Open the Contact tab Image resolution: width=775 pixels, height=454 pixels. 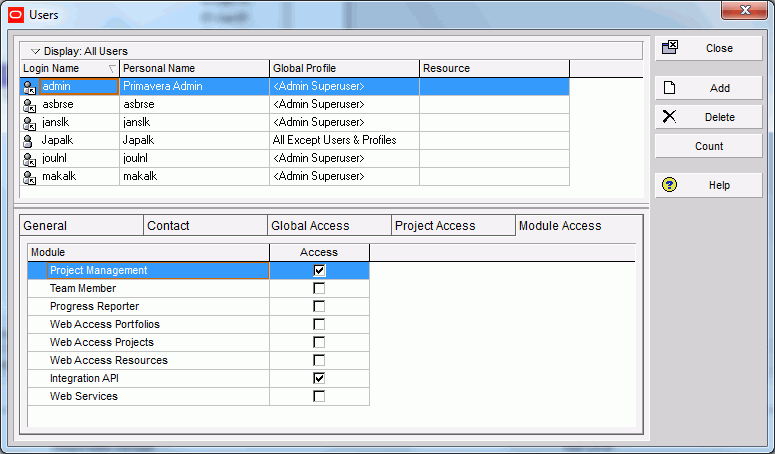pos(205,225)
